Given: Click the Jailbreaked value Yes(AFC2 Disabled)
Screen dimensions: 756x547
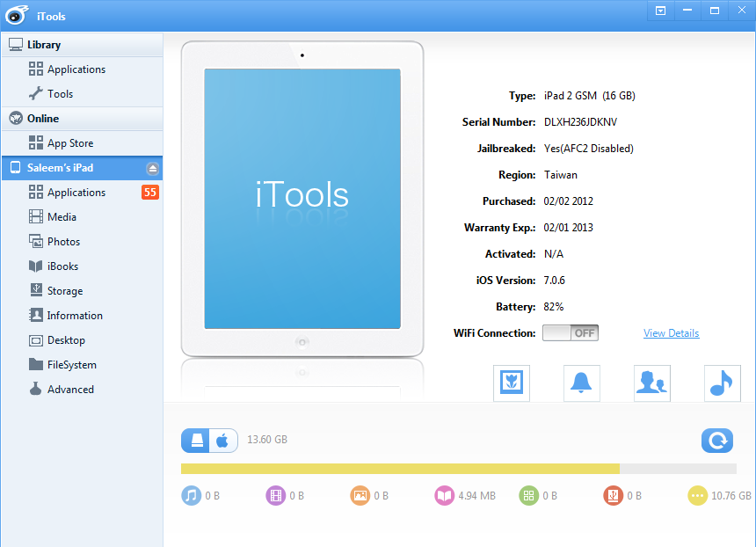Looking at the screenshot, I should pyautogui.click(x=589, y=149).
